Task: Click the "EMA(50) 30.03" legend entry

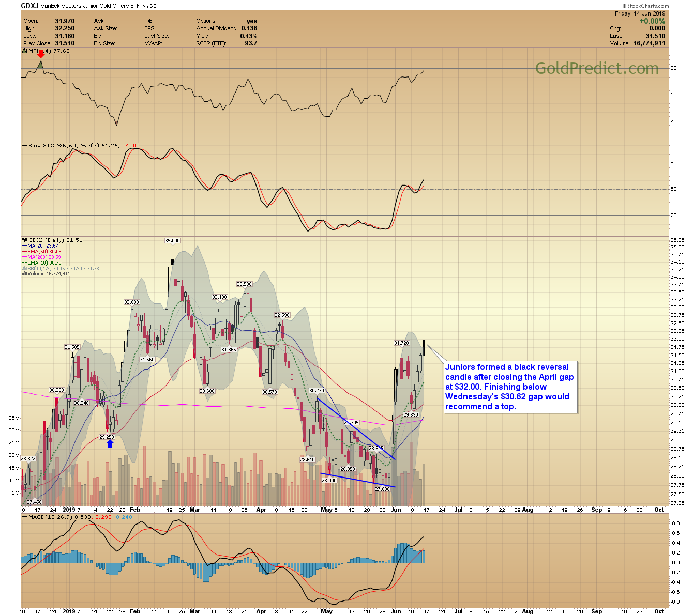Action: (44, 252)
